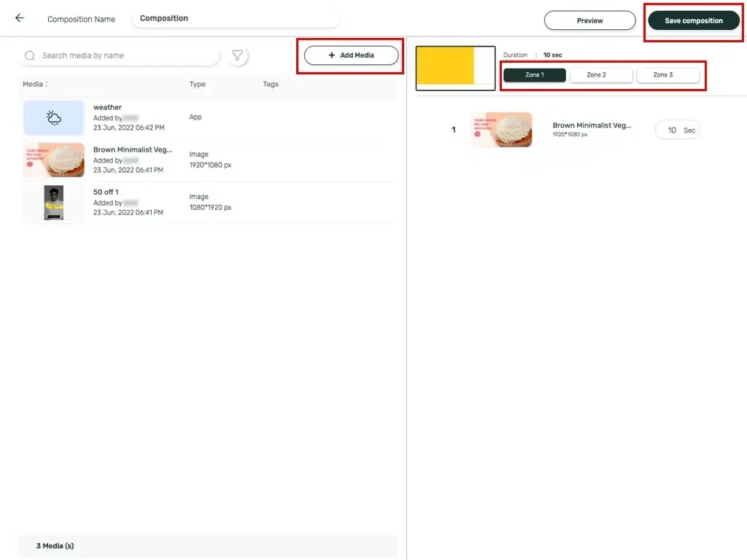This screenshot has width=747, height=560.
Task: Open the yellow zone layout preview
Action: point(454,67)
